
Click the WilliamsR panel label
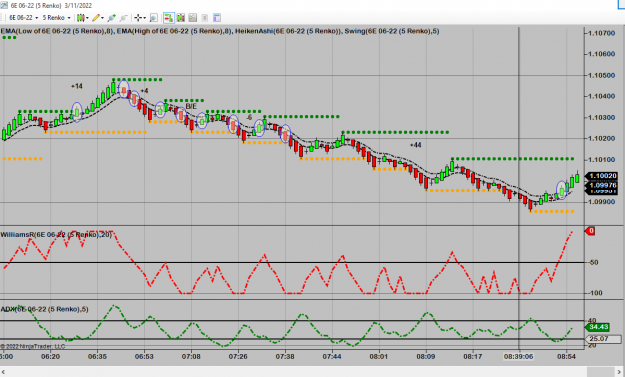point(56,235)
